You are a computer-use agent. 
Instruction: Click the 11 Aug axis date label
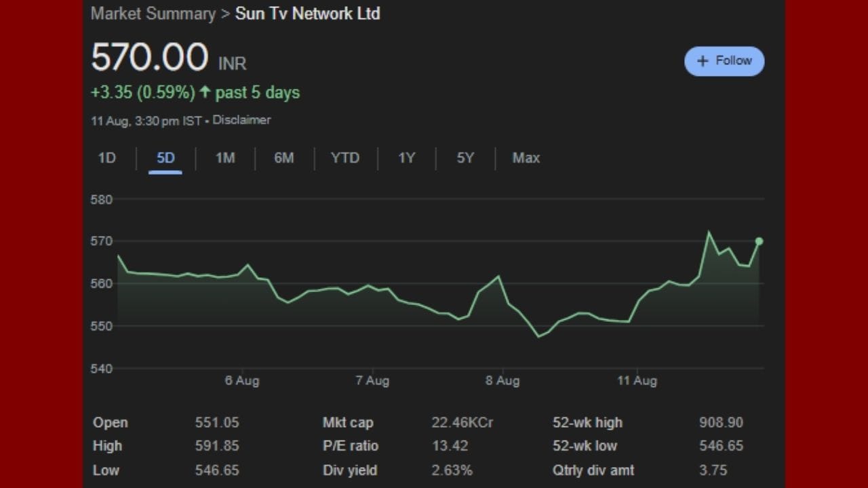pos(637,381)
